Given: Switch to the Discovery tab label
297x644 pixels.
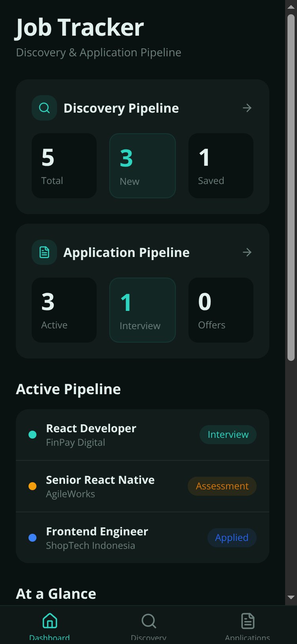Looking at the screenshot, I should click(148, 638).
